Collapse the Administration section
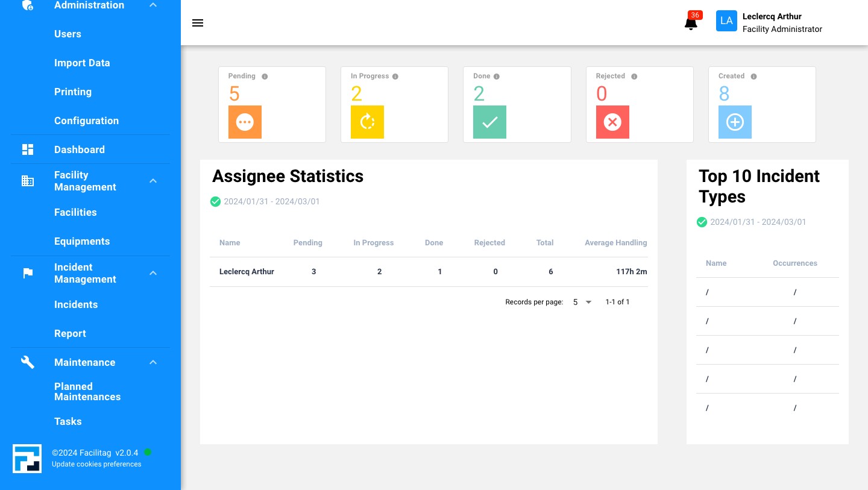Image resolution: width=868 pixels, height=490 pixels. [x=153, y=5]
